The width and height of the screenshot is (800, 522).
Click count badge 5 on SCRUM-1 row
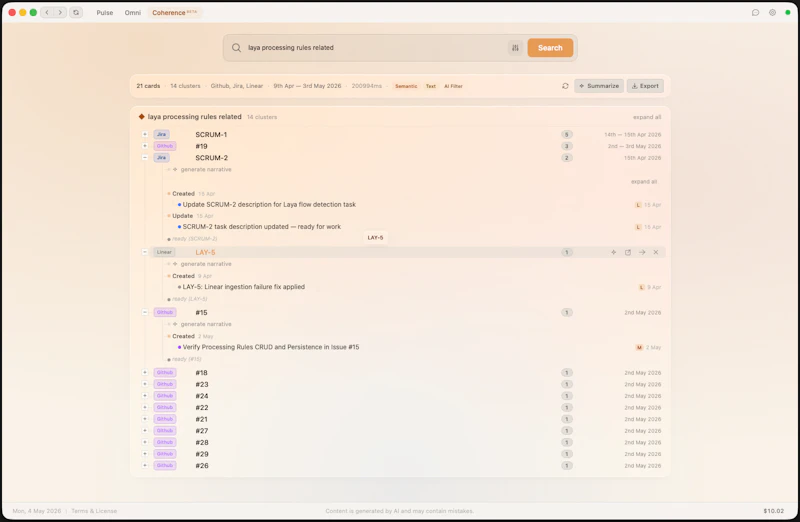coord(566,135)
